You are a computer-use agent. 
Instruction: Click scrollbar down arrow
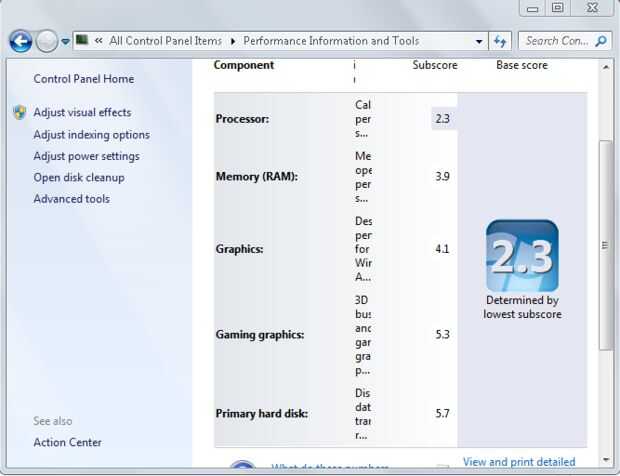point(606,459)
